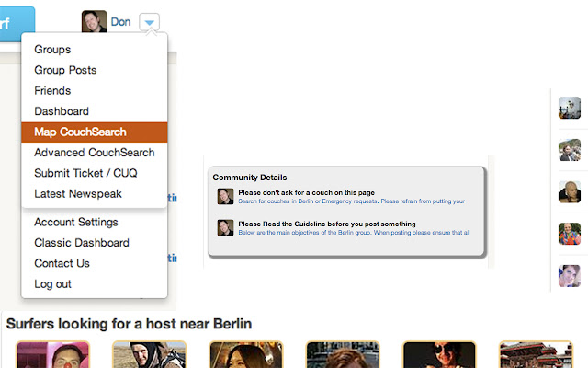
Task: Open Latest Newspeak entry
Action: point(78,194)
